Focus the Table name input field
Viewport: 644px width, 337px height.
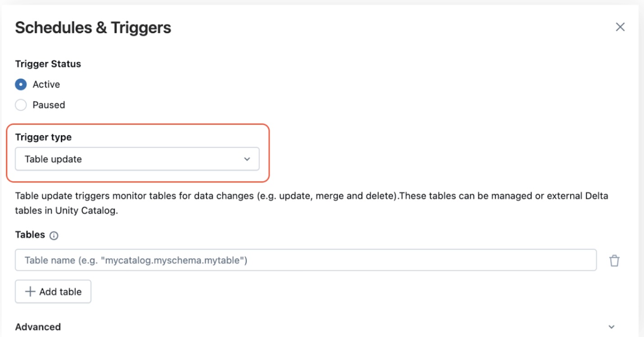305,260
